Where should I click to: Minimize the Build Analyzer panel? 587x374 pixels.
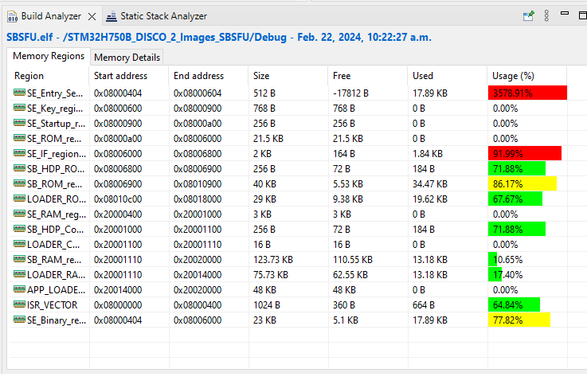pyautogui.click(x=565, y=13)
